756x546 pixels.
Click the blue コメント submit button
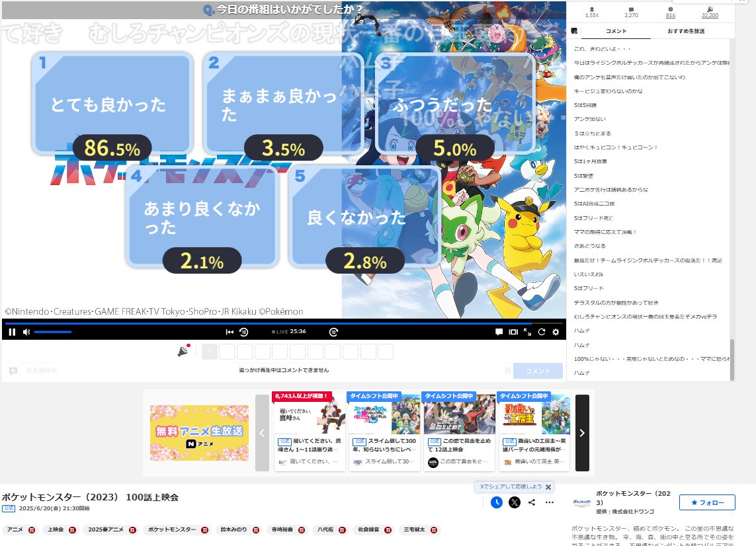(x=538, y=371)
